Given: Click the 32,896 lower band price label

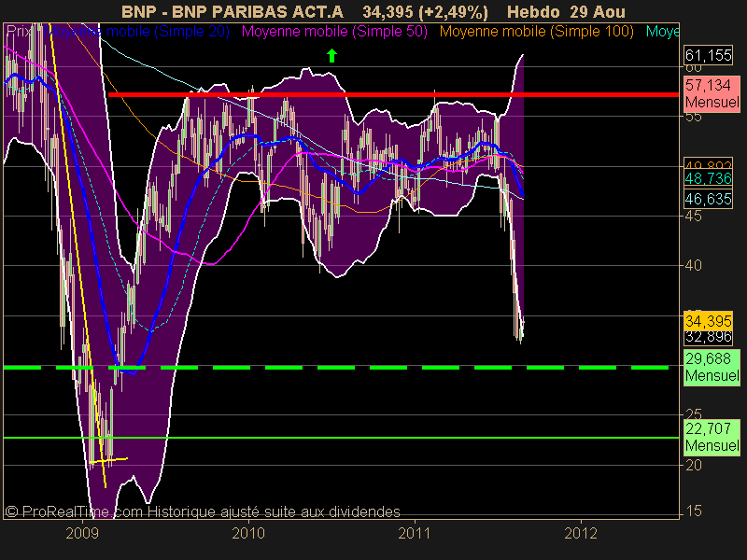Looking at the screenshot, I should click(x=708, y=337).
